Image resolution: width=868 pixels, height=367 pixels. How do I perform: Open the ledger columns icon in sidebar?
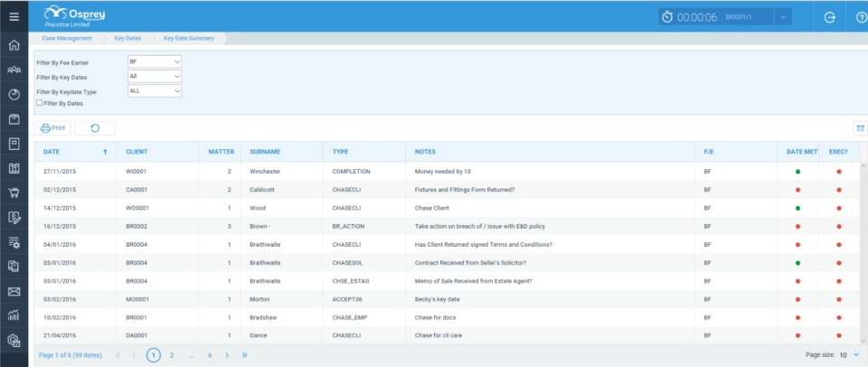coord(14,168)
